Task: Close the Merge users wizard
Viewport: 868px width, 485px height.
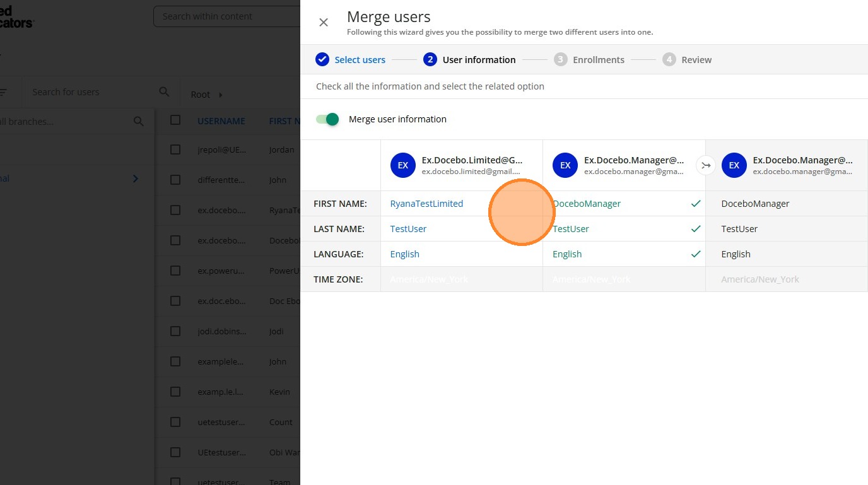Action: 324,23
